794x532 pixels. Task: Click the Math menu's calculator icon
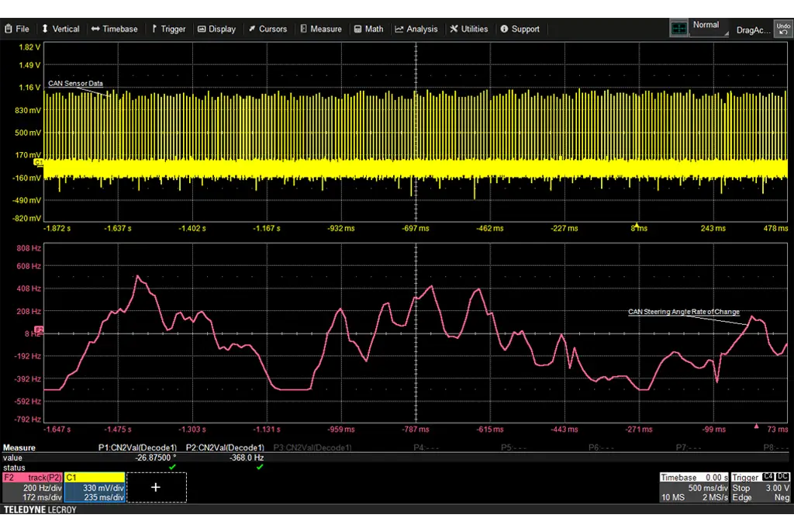click(357, 29)
